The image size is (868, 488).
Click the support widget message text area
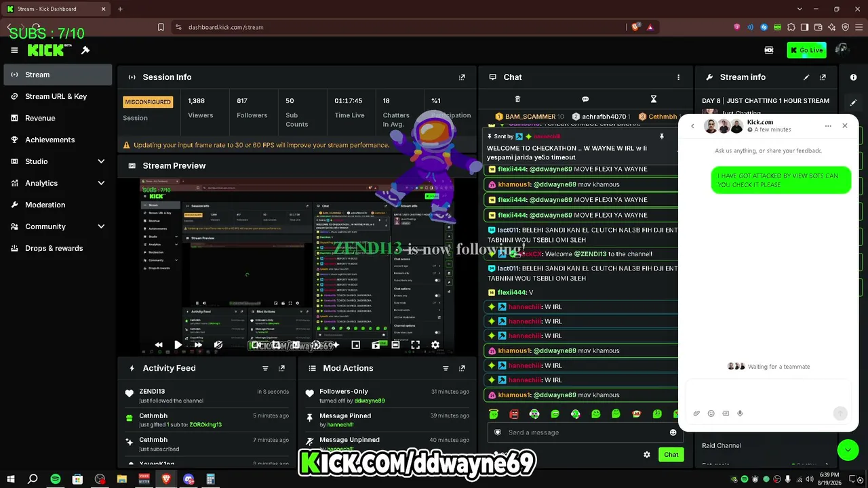[x=768, y=393]
